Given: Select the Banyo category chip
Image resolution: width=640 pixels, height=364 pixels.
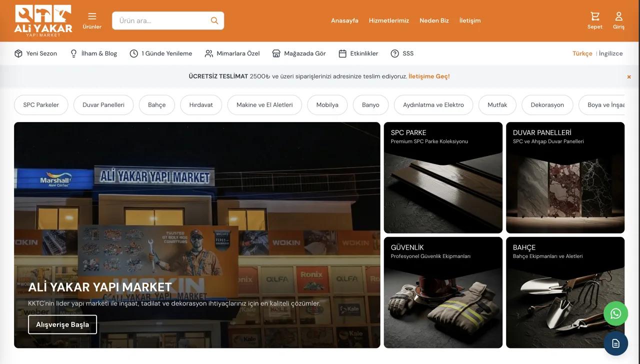Looking at the screenshot, I should click(370, 105).
